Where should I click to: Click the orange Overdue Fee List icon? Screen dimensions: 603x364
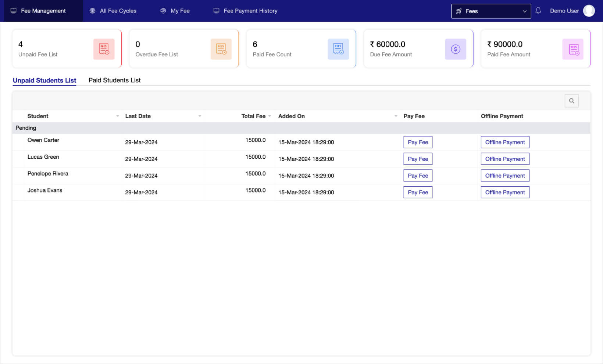coord(221,49)
